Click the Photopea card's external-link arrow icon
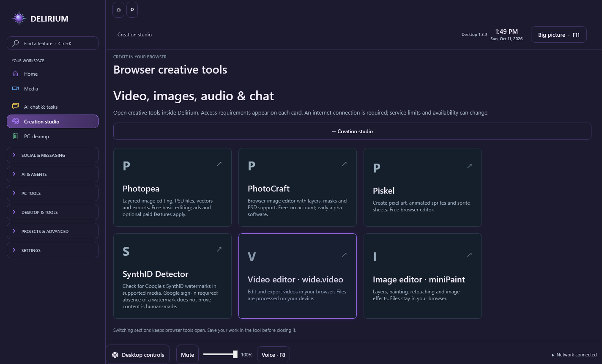 [219, 164]
